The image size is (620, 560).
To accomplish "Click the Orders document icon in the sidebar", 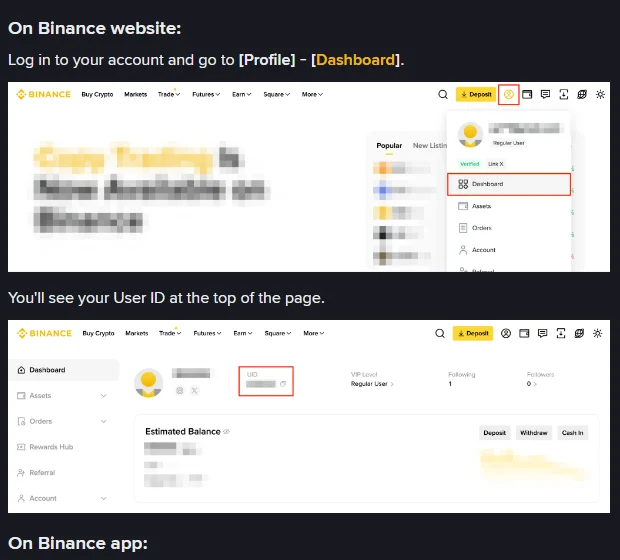I will pos(21,421).
